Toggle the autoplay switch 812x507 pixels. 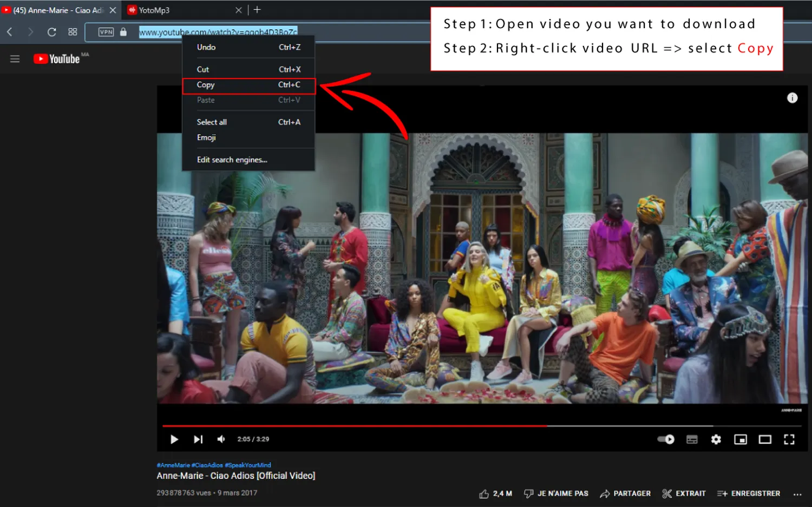[x=666, y=439]
